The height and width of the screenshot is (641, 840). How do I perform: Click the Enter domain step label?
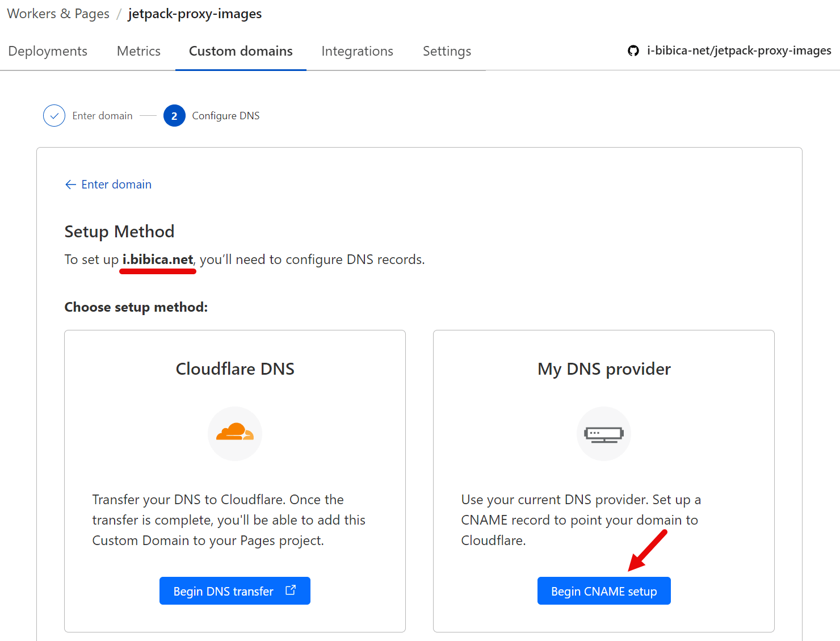click(x=102, y=116)
